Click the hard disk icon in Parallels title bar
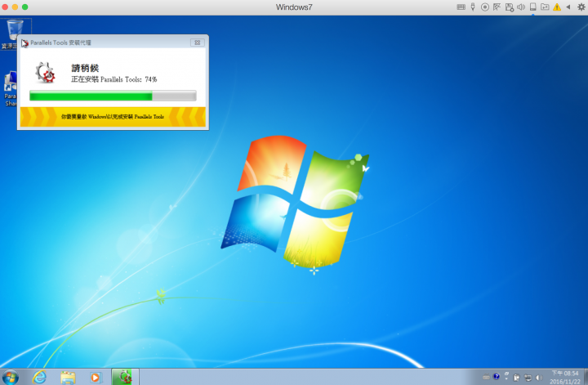 coord(532,7)
